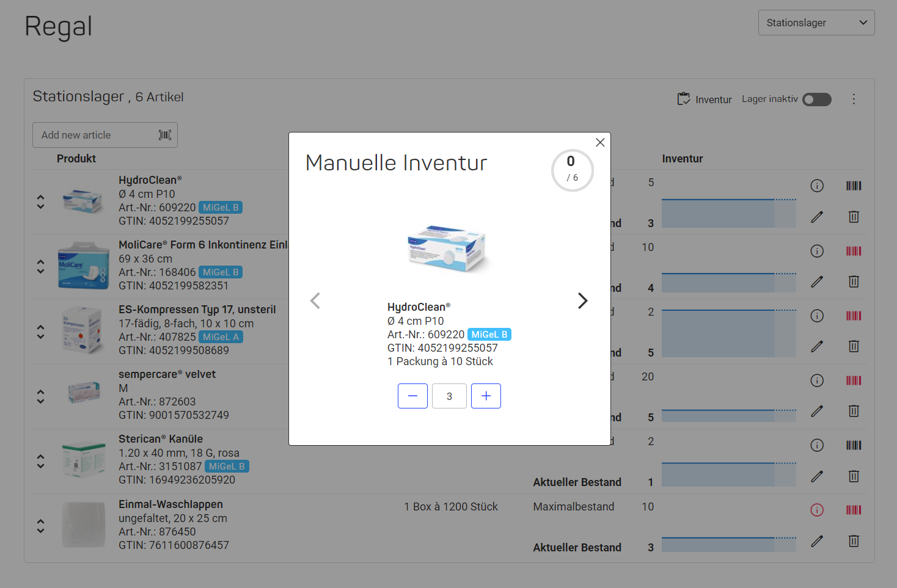Open HydroClean product thumbnail in list

pos(83,201)
